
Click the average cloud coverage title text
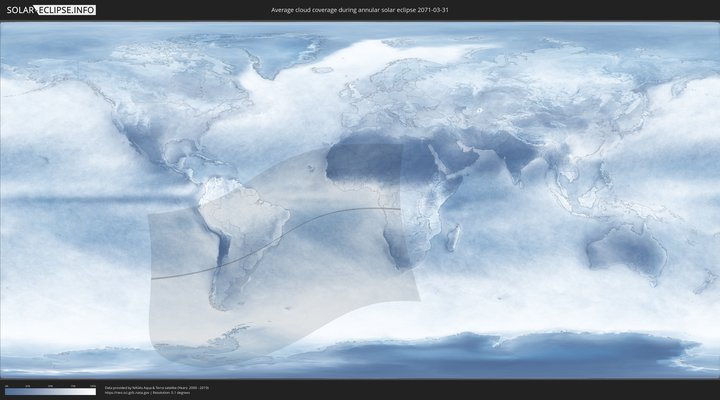click(x=366, y=10)
